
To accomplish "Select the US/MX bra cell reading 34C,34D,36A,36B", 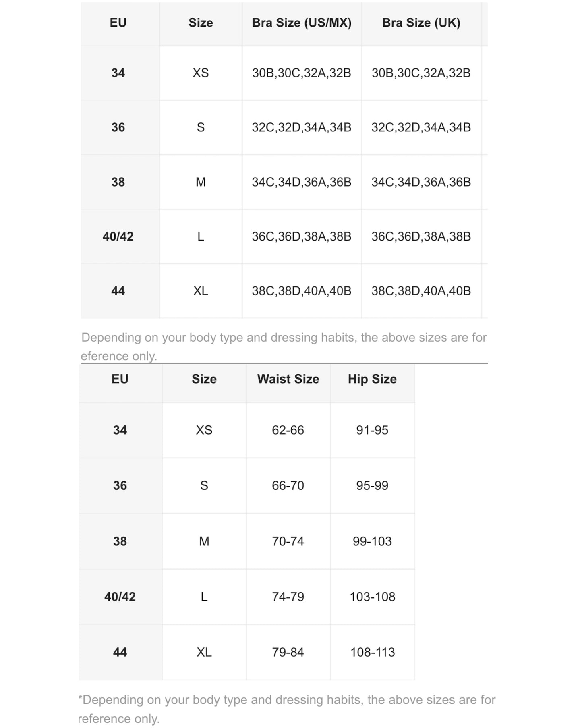I will (x=302, y=182).
